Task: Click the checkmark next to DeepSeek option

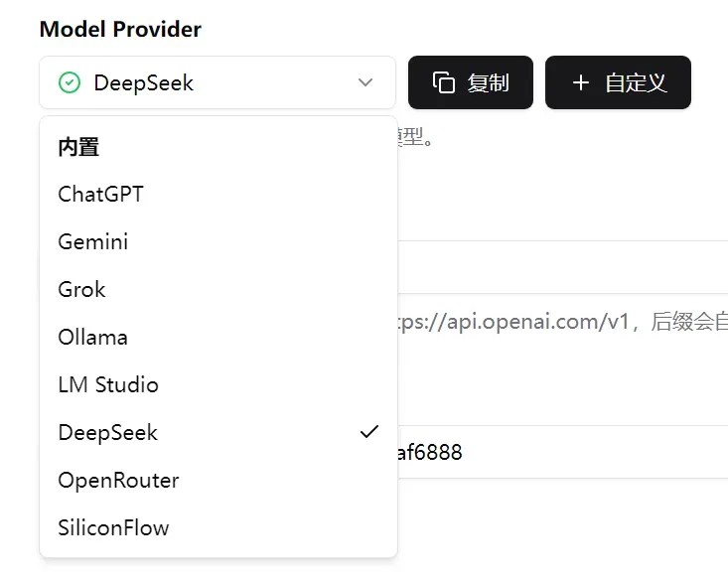Action: coord(369,432)
